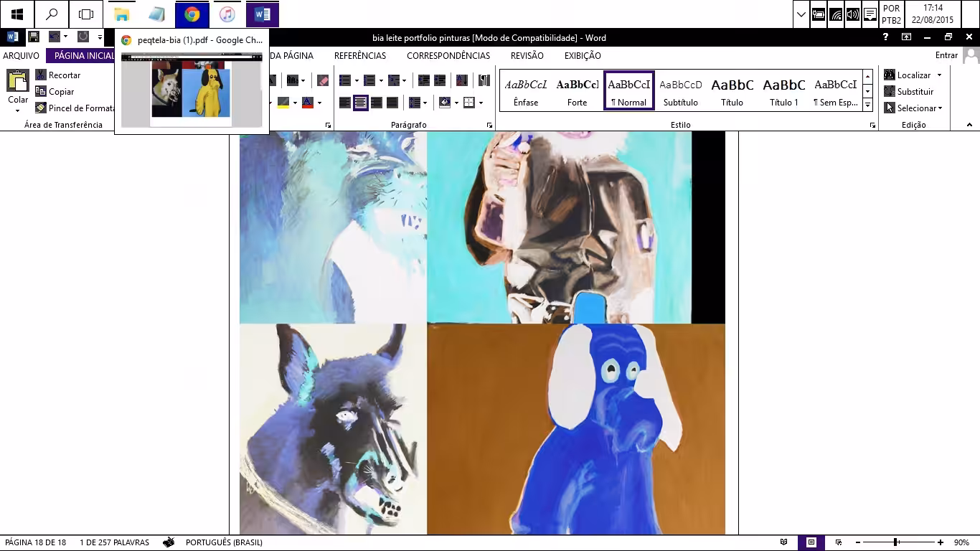Open the undo history dropdown arrow
This screenshot has width=980, height=551.
point(65,37)
